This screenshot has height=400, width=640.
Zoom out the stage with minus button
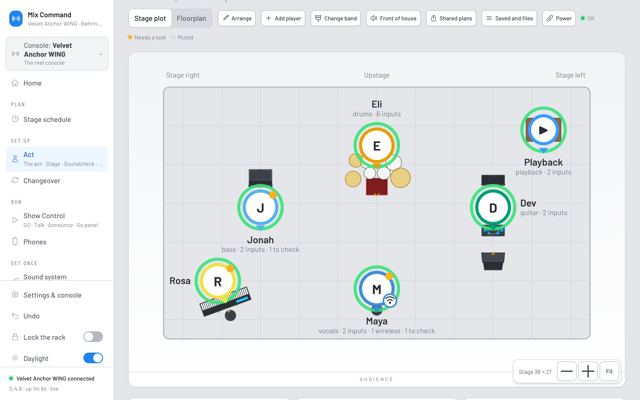(567, 371)
